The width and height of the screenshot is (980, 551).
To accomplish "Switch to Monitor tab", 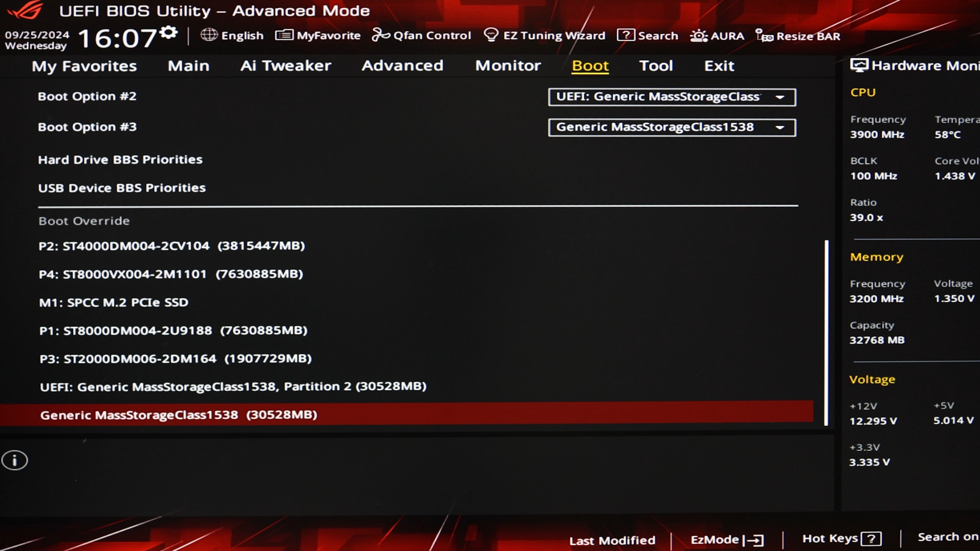I will [x=508, y=66].
